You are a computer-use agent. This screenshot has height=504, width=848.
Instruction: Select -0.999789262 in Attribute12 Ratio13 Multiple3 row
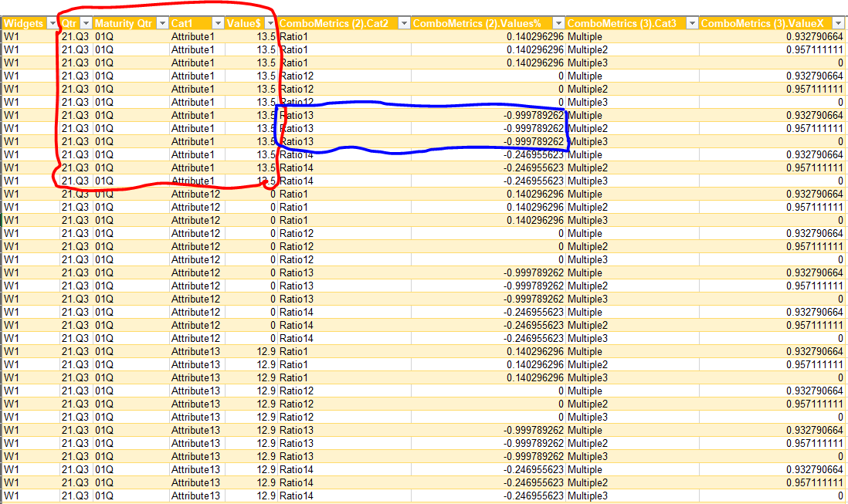[488, 299]
